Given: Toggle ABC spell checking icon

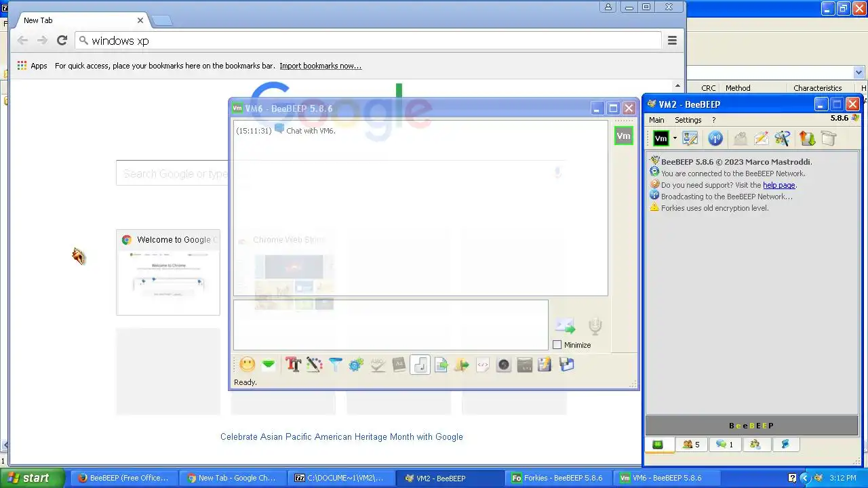Looking at the screenshot, I should pos(378,365).
